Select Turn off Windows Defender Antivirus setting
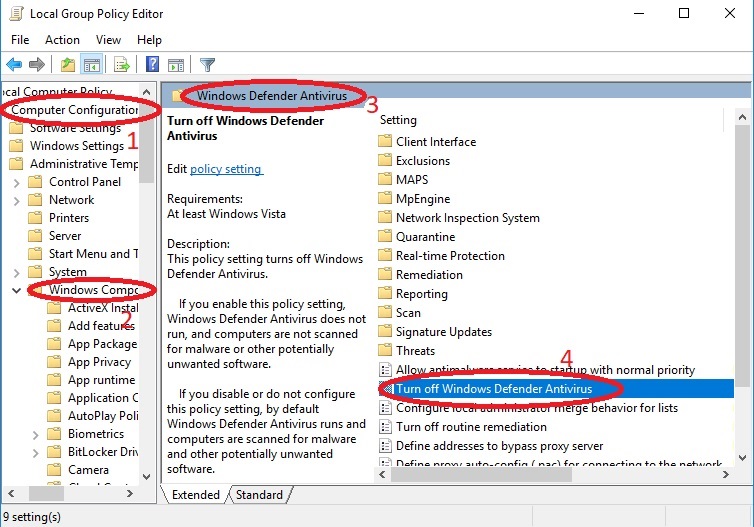 click(x=494, y=389)
